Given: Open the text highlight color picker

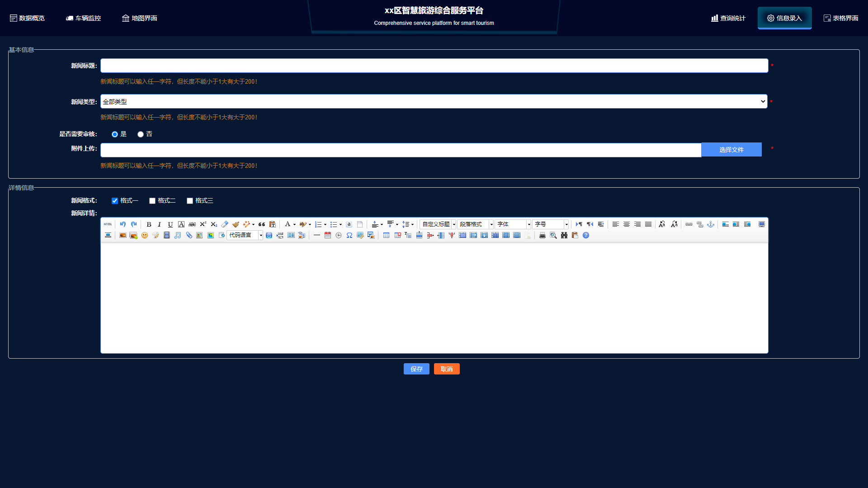Looking at the screenshot, I should pyautogui.click(x=303, y=224).
